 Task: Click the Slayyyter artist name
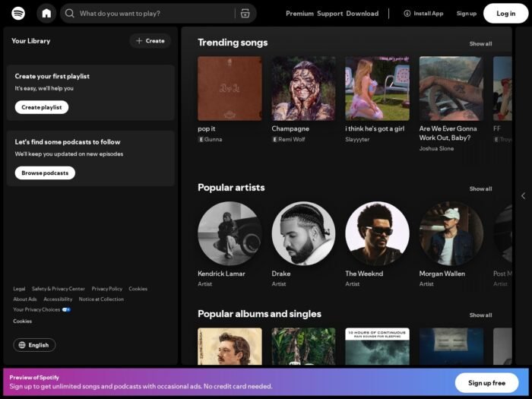(x=357, y=139)
